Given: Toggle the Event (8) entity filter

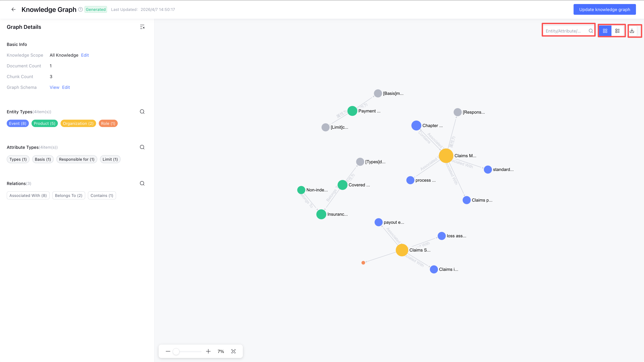Looking at the screenshot, I should (18, 123).
